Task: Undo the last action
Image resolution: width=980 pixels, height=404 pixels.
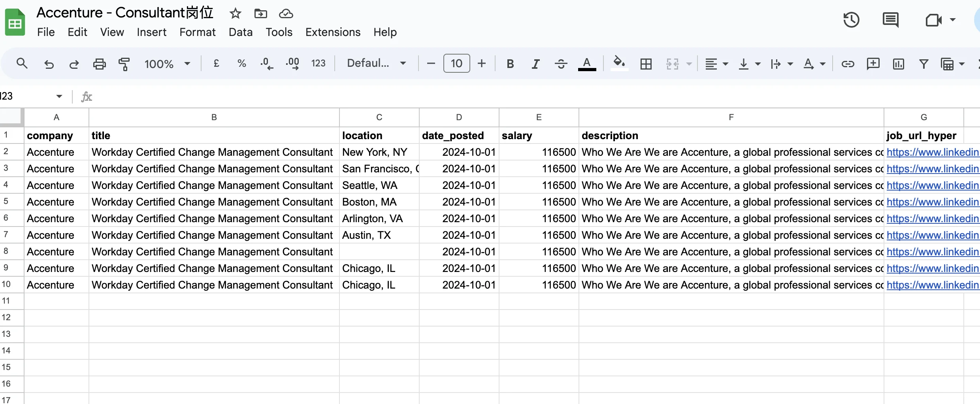Action: 49,64
